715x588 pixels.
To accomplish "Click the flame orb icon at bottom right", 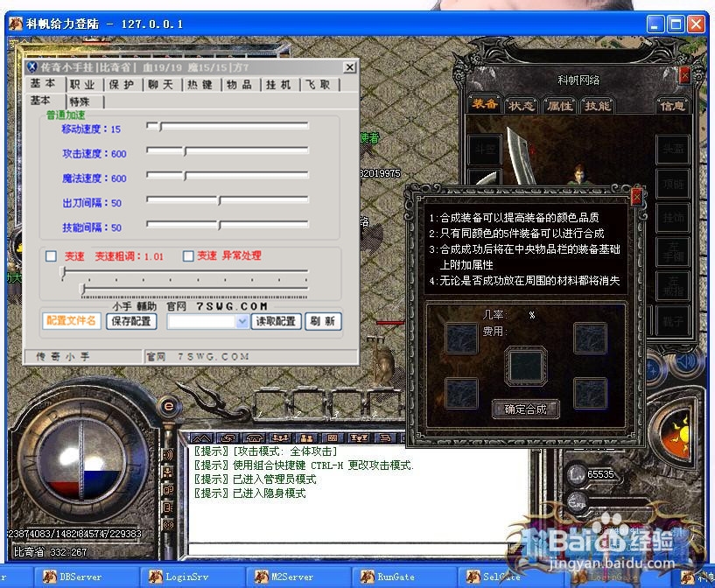I will (x=681, y=431).
